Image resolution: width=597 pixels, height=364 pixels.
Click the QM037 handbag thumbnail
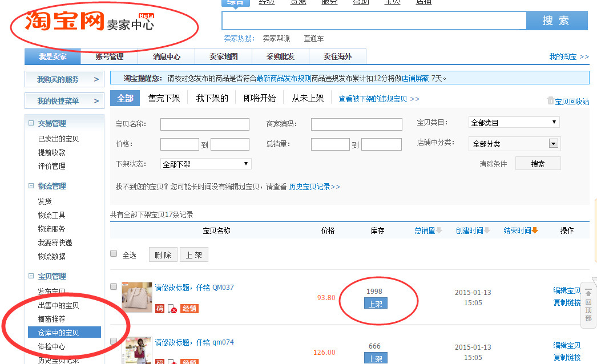[x=136, y=297]
